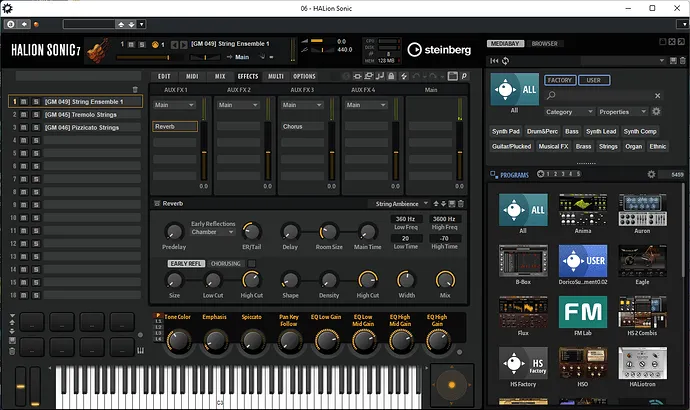Image resolution: width=690 pixels, height=410 pixels.
Task: Mute slot 2 Tremolo Strings
Action: coord(23,114)
